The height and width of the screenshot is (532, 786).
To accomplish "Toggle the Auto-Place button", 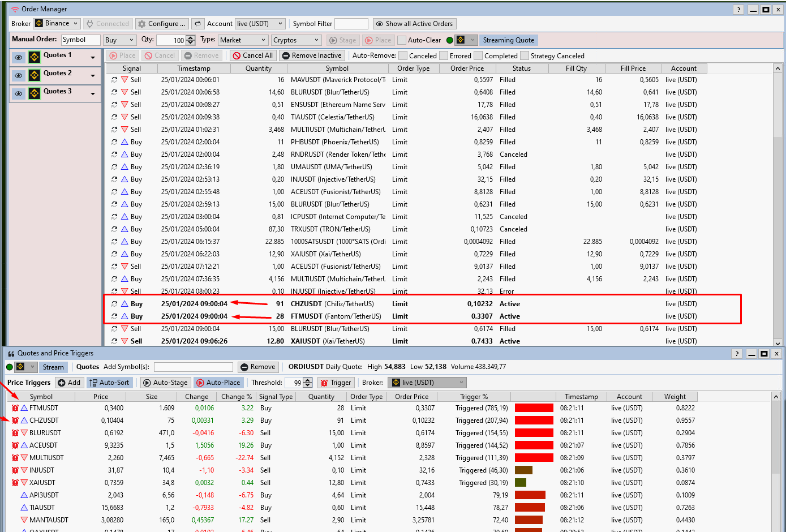I will 218,383.
